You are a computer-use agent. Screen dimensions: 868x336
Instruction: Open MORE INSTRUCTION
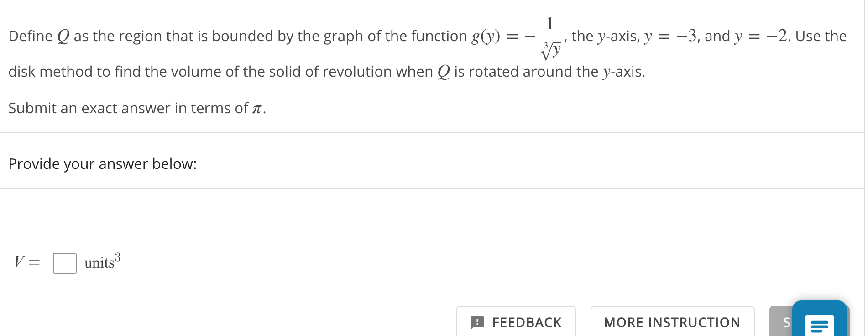click(x=672, y=322)
